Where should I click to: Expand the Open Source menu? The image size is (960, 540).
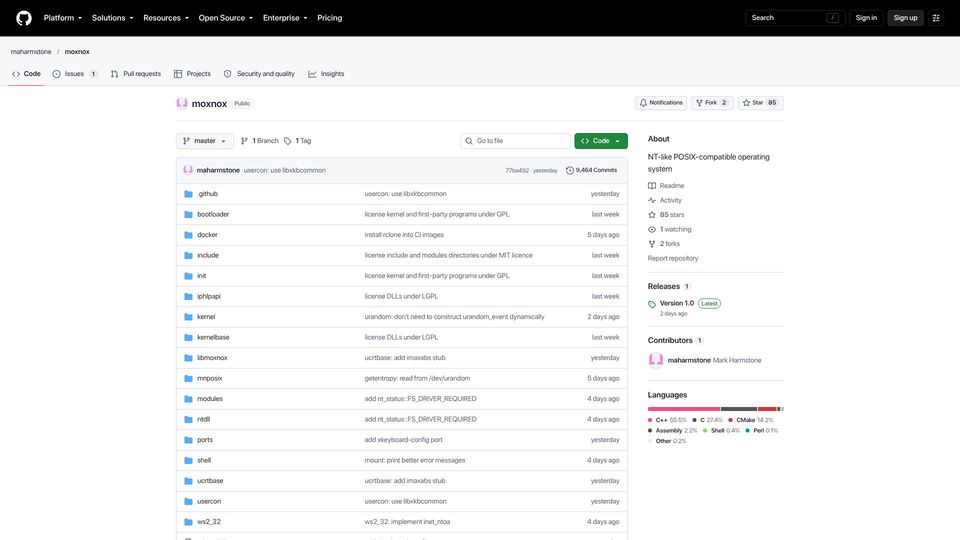click(x=225, y=18)
